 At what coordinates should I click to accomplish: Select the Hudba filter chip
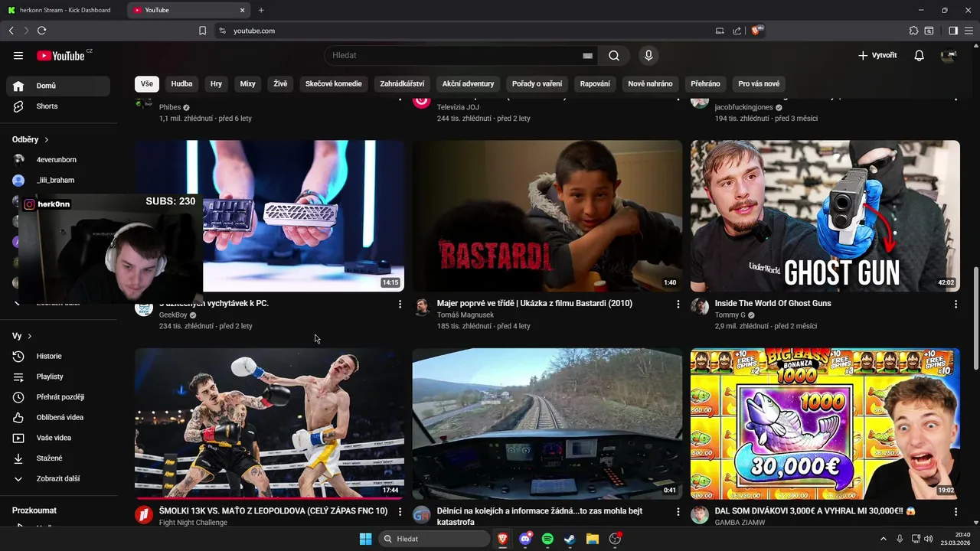pyautogui.click(x=181, y=83)
